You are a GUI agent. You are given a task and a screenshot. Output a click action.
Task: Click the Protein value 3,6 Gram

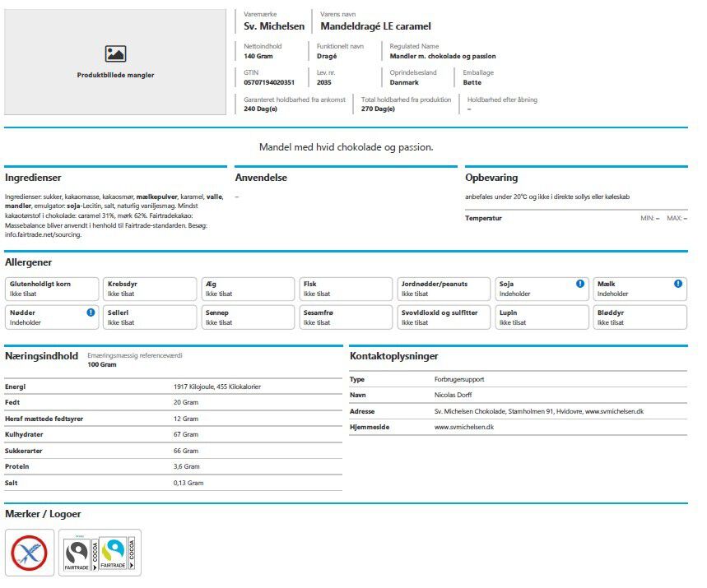click(x=187, y=466)
